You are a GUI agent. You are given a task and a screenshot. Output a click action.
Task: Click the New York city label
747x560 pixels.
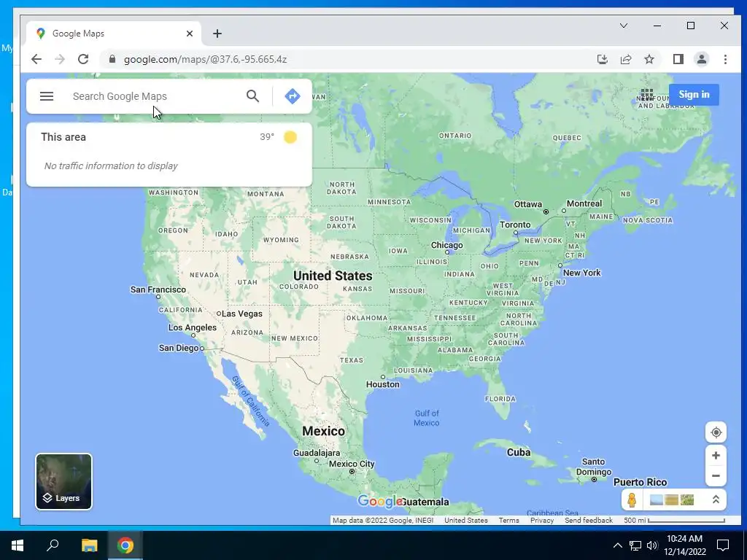pyautogui.click(x=581, y=273)
